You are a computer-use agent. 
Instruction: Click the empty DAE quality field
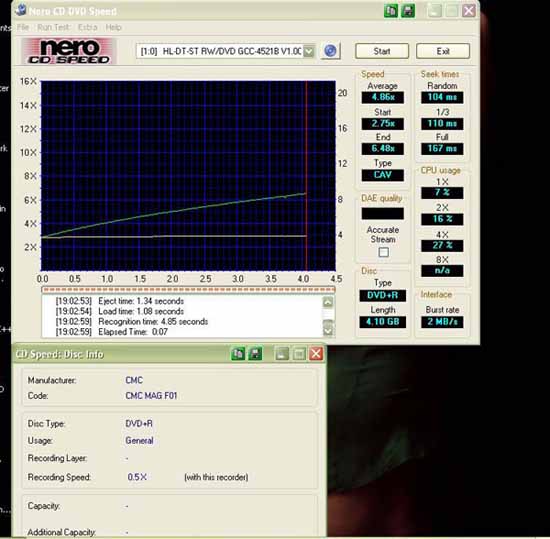(383, 213)
